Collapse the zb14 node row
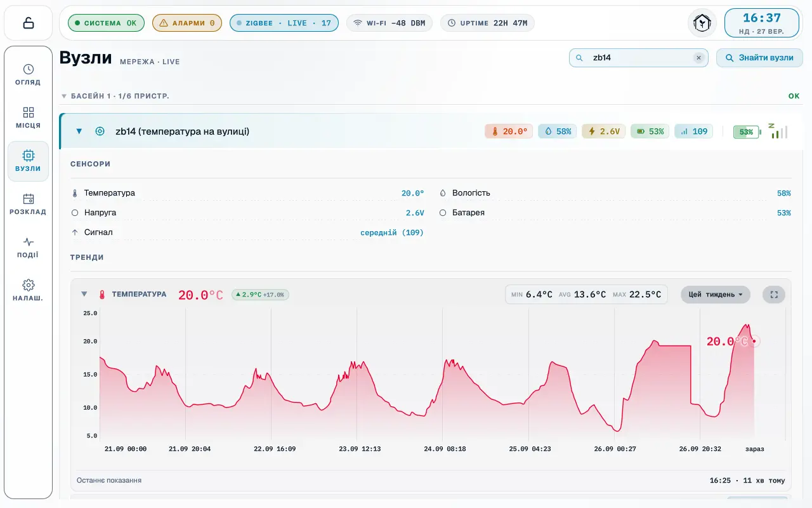 tap(79, 131)
